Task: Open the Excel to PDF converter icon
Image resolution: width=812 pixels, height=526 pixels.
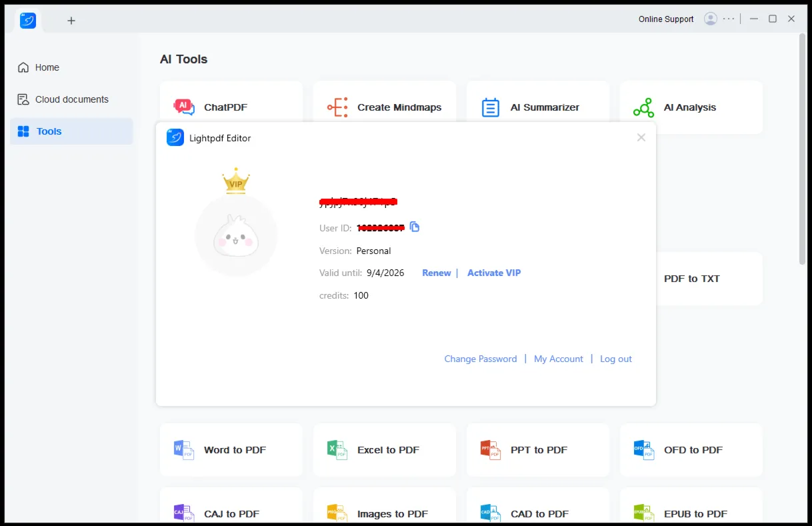Action: [x=337, y=450]
